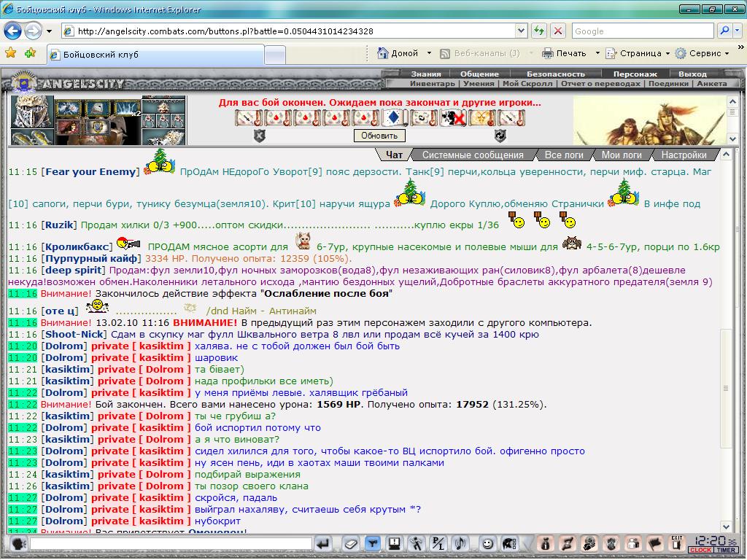Toggle the blue chat filter button
Viewport: 747px width, 560px height.
[372, 543]
